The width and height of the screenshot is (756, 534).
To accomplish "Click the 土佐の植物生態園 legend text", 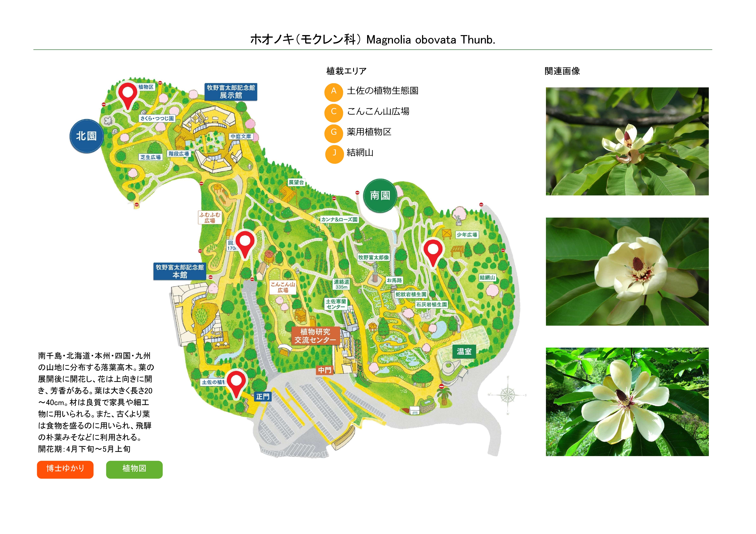I will 383,91.
